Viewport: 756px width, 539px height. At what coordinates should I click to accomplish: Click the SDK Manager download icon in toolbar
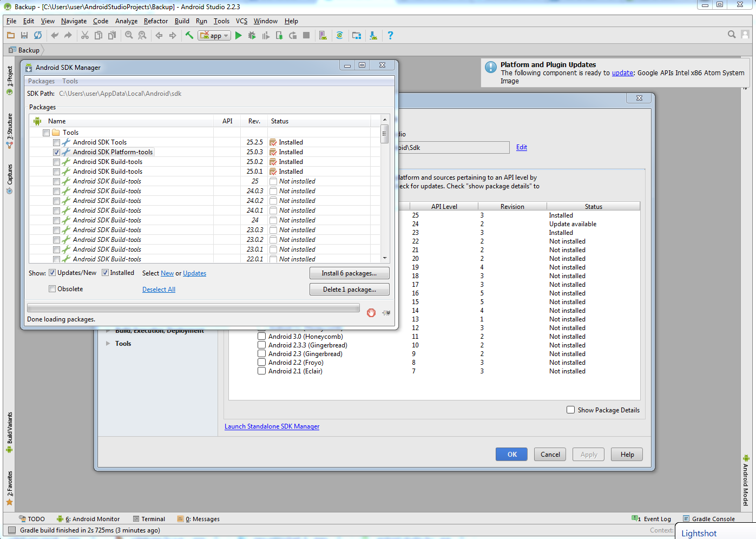pyautogui.click(x=373, y=36)
